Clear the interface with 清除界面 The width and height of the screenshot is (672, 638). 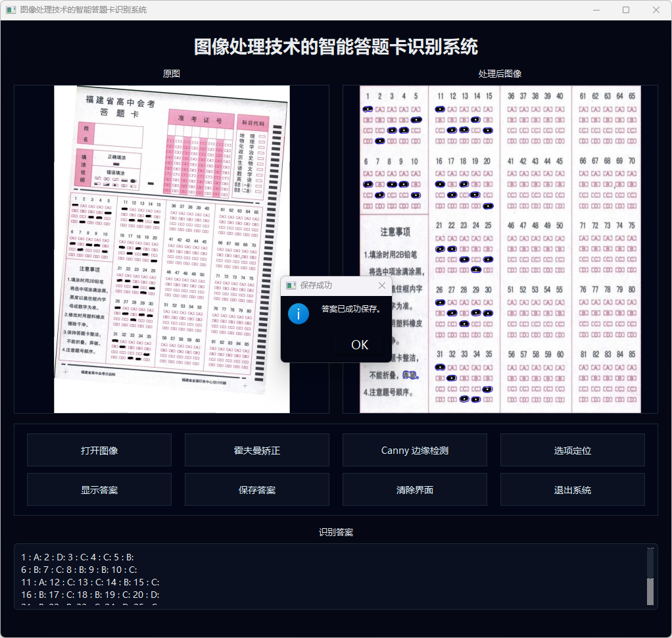(x=415, y=490)
